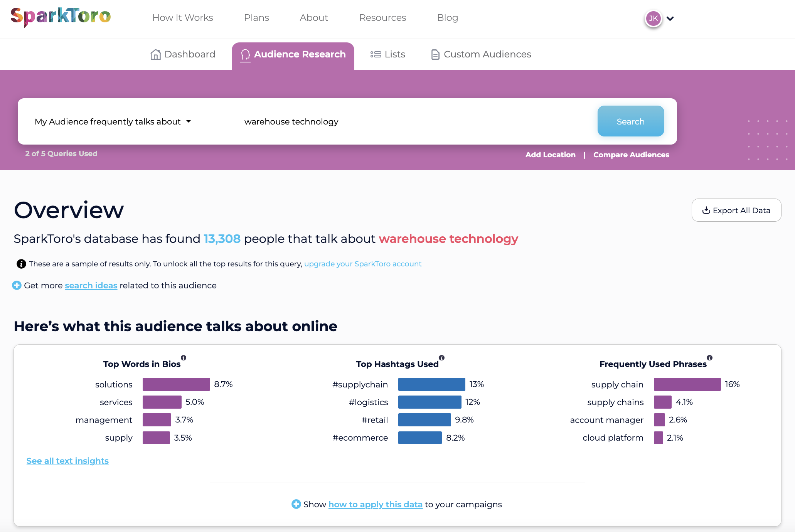The width and height of the screenshot is (795, 532).
Task: Visit the Blog
Action: pos(447,18)
